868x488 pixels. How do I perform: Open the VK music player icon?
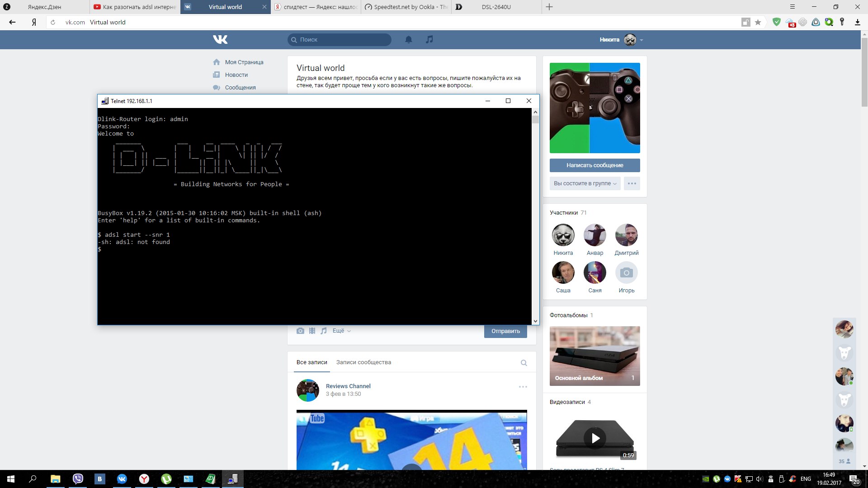(x=429, y=40)
